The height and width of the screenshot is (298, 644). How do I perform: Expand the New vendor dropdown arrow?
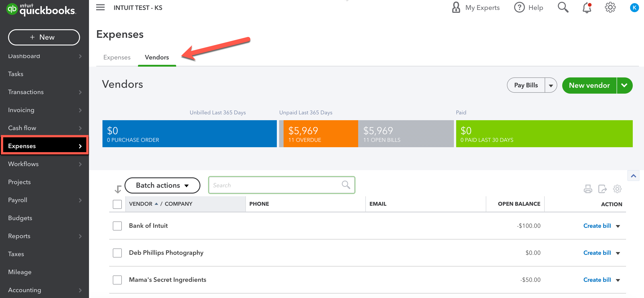pyautogui.click(x=624, y=86)
